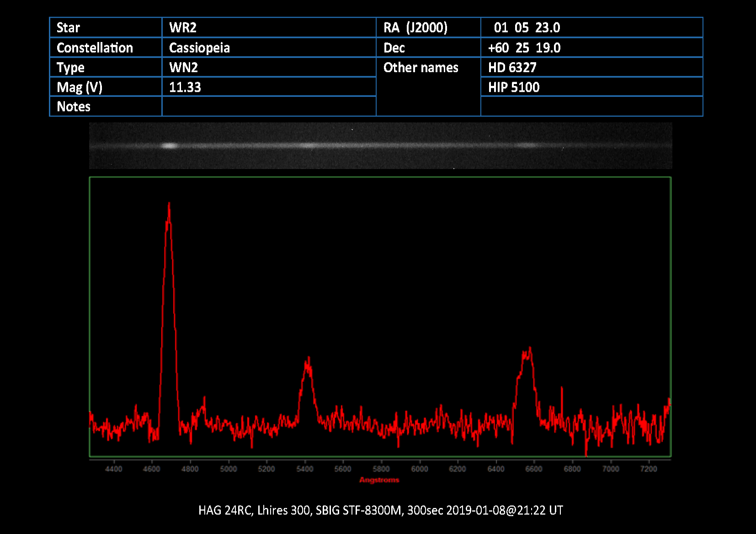Click the 5000 tick label on axis
Viewport: 756px width, 534px height.
tap(228, 469)
